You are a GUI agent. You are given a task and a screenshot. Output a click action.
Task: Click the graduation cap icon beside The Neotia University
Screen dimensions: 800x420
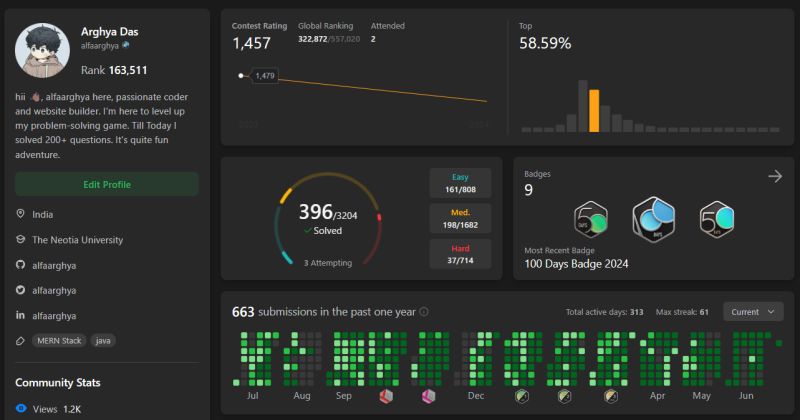click(20, 239)
